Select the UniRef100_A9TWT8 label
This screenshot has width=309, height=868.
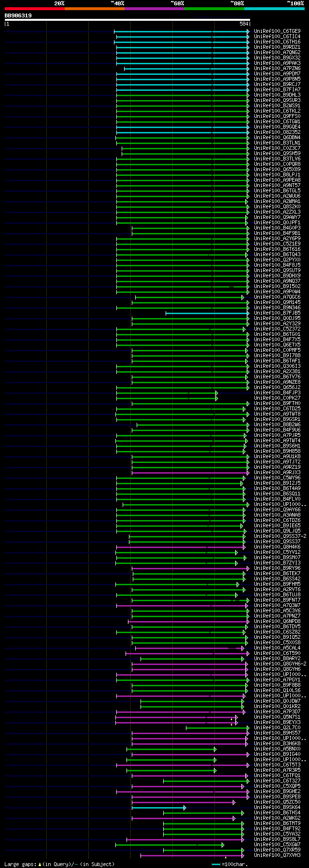click(277, 414)
